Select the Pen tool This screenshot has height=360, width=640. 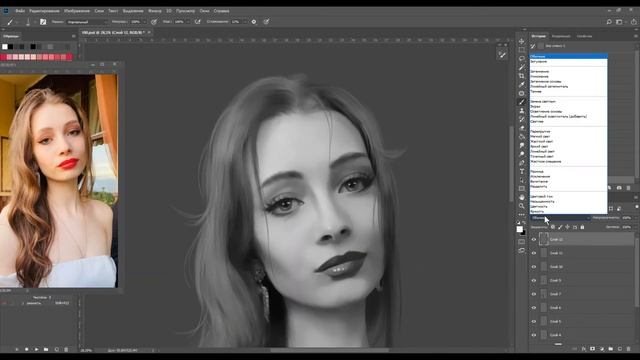522,162
